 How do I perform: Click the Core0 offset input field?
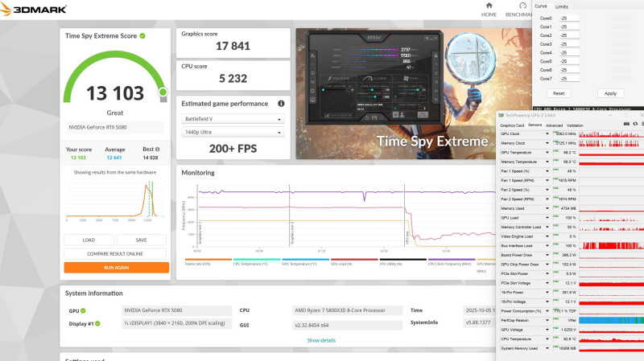pyautogui.click(x=569, y=18)
